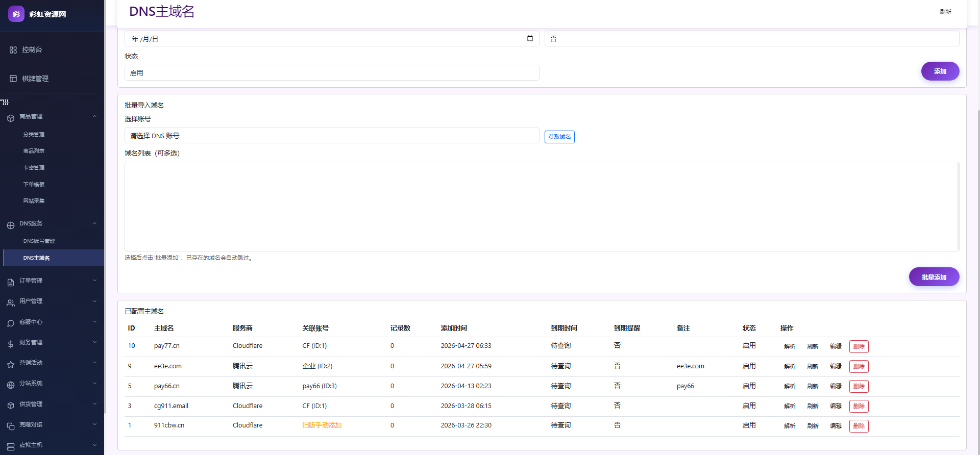Open 商品列表 submenu item
This screenshot has height=455, width=980.
34,151
